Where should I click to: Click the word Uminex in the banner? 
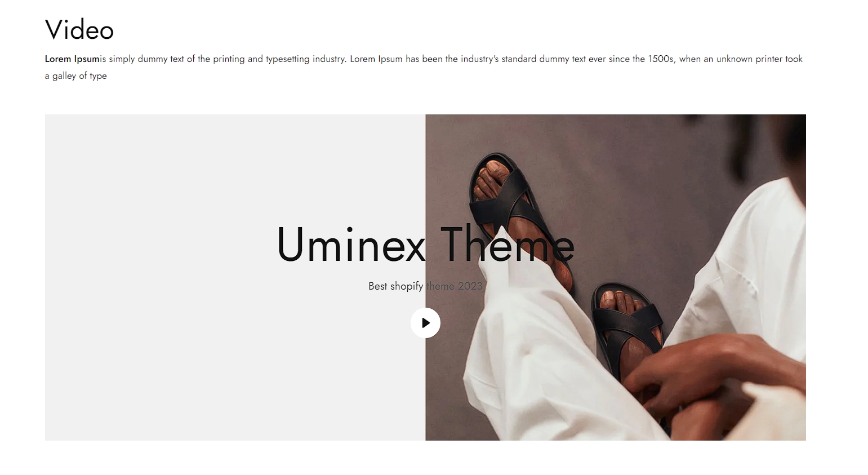coord(351,245)
